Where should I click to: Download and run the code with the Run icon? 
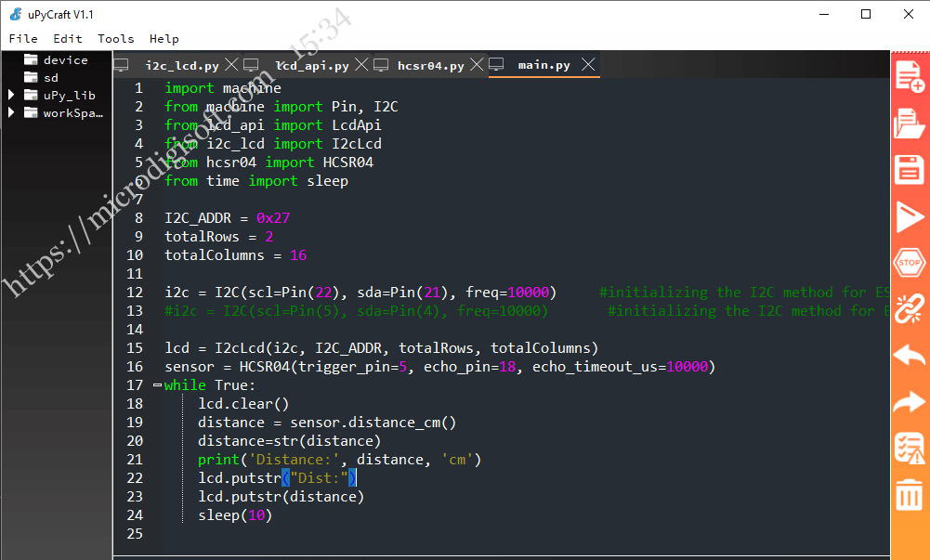click(x=909, y=215)
